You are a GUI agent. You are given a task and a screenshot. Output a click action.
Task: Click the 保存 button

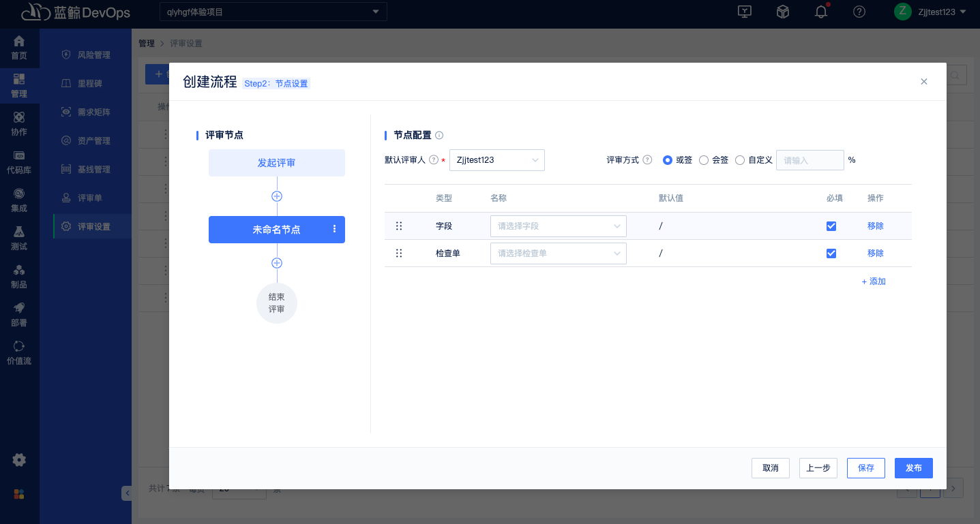pos(866,468)
